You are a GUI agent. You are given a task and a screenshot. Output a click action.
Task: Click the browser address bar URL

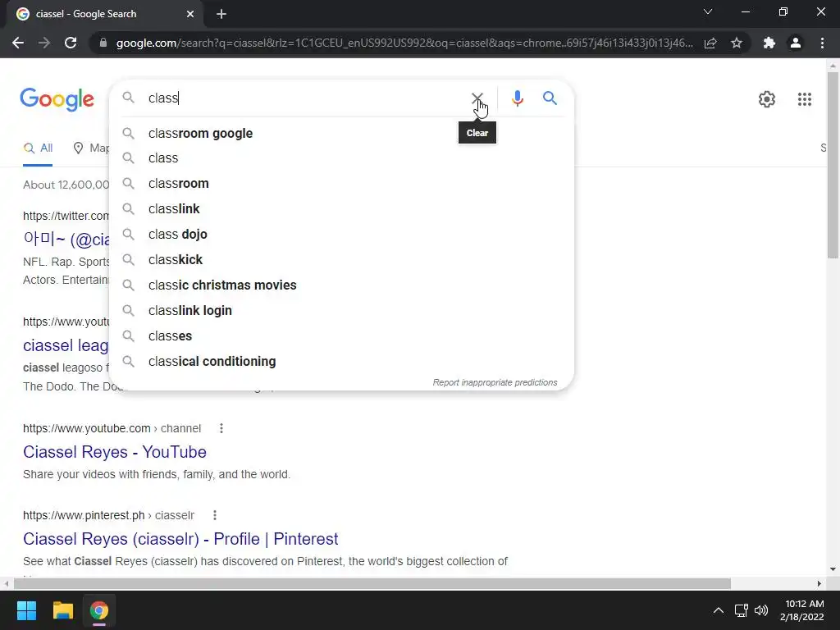pos(404,43)
